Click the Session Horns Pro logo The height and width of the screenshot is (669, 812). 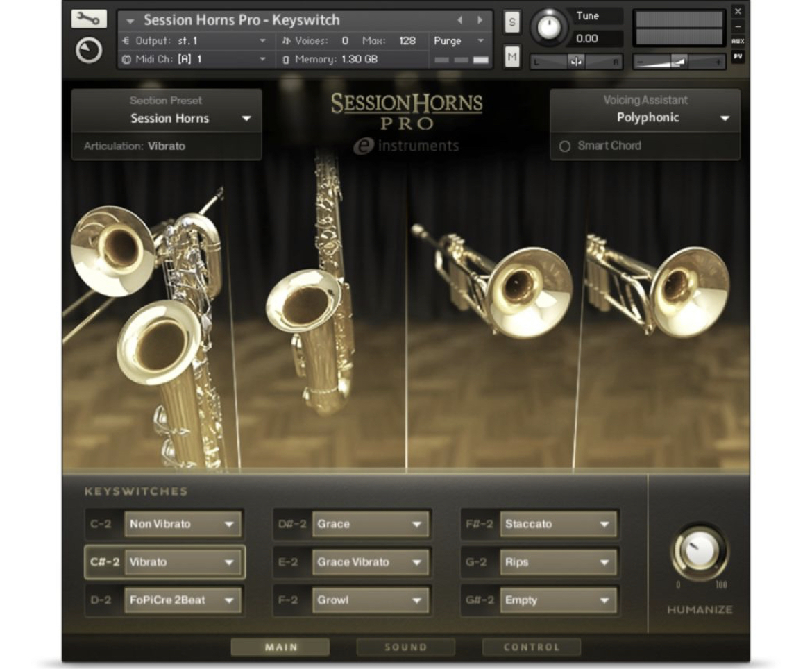(x=407, y=111)
